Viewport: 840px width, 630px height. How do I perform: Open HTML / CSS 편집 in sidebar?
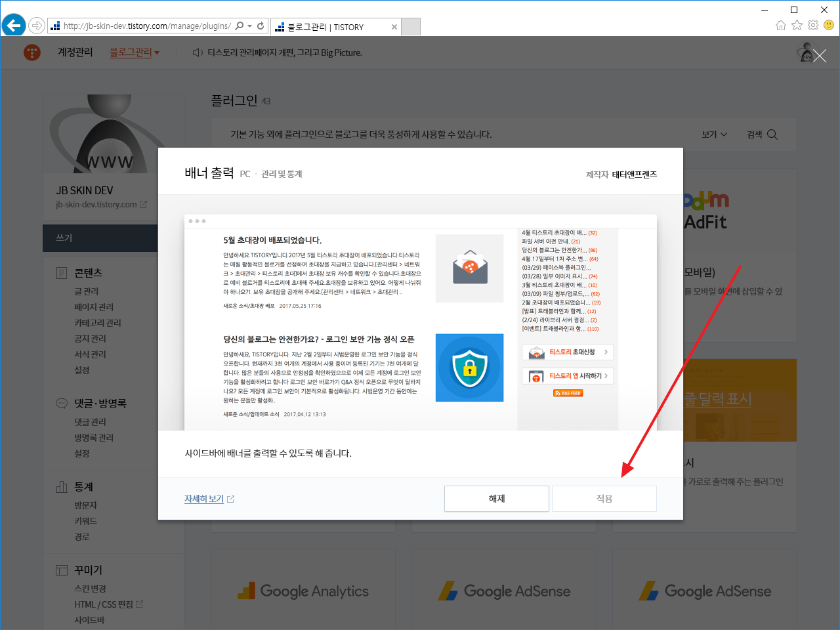click(104, 604)
